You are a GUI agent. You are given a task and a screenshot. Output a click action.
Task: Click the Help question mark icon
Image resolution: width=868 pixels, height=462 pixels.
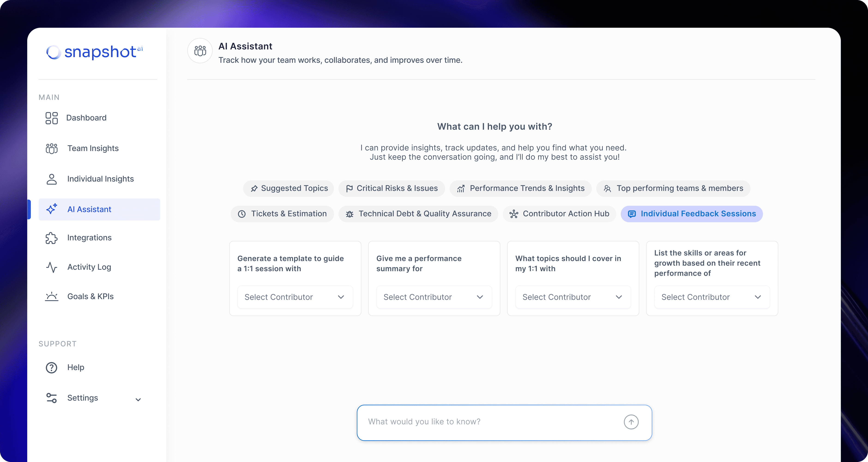pos(51,368)
